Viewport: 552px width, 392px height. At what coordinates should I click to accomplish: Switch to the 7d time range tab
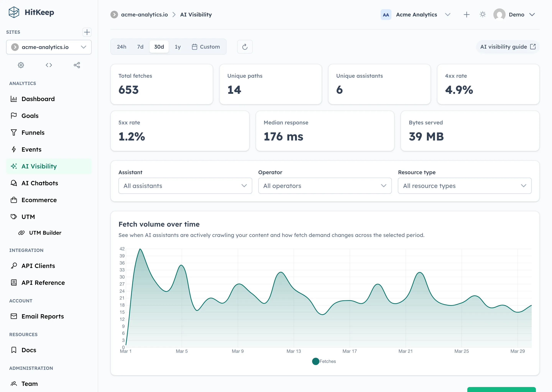[x=140, y=47]
